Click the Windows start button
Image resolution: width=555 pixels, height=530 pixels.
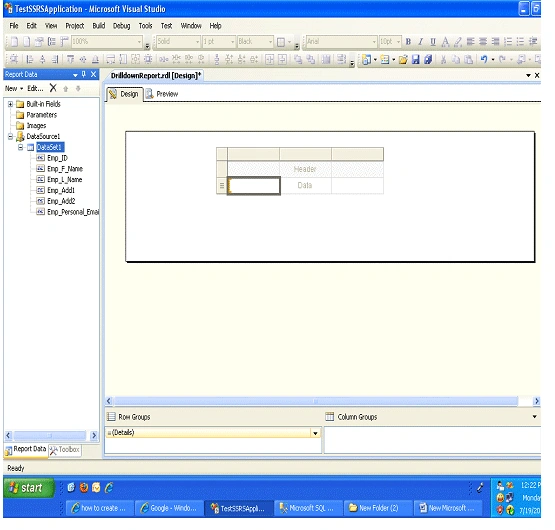[29, 488]
